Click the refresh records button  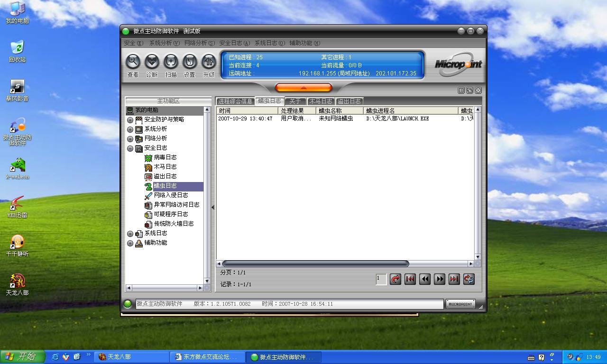pyautogui.click(x=469, y=279)
